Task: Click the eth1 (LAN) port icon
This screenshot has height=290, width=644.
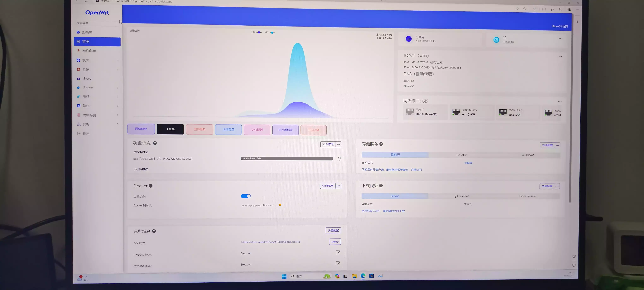Action: tap(456, 112)
